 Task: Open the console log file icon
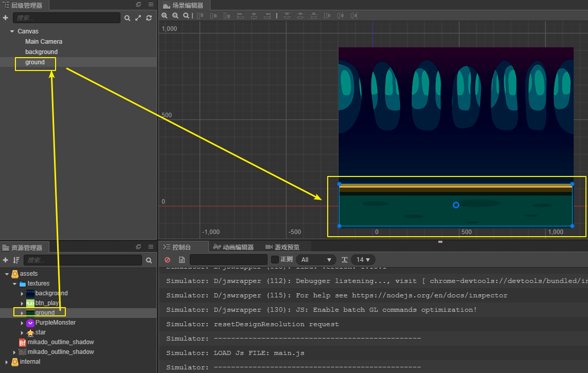[x=182, y=260]
